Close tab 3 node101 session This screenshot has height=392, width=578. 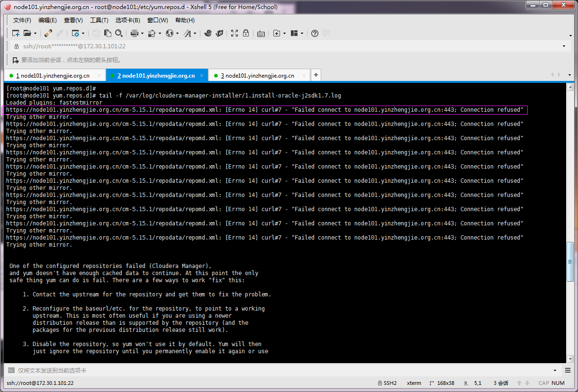click(x=304, y=76)
